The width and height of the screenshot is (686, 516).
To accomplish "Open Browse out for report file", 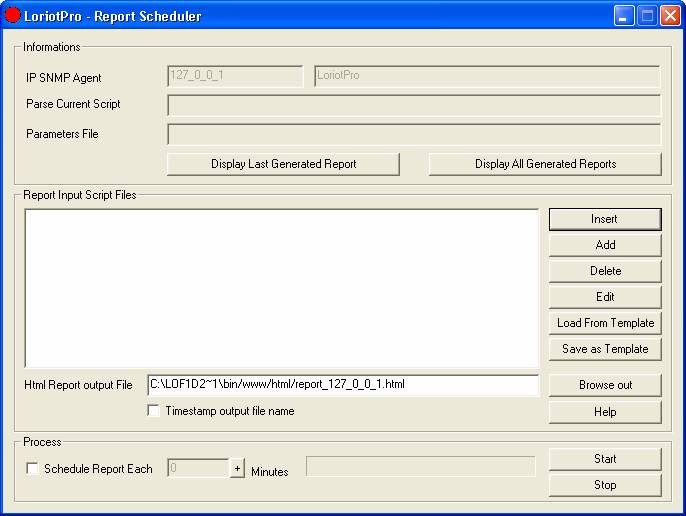I will click(605, 385).
